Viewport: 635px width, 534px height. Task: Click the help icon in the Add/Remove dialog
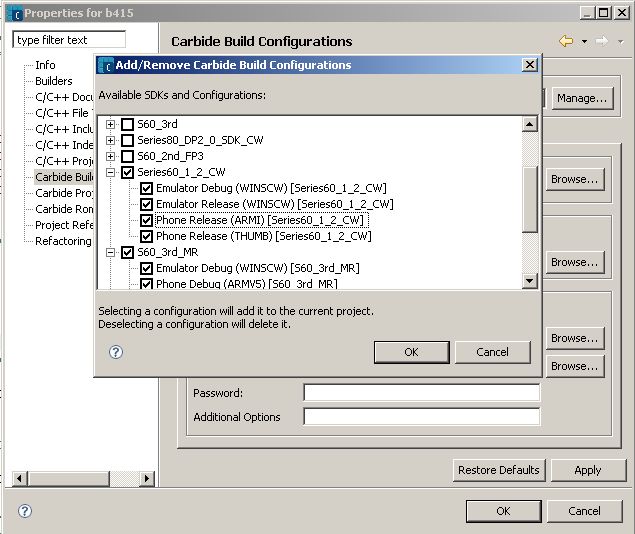tap(116, 352)
